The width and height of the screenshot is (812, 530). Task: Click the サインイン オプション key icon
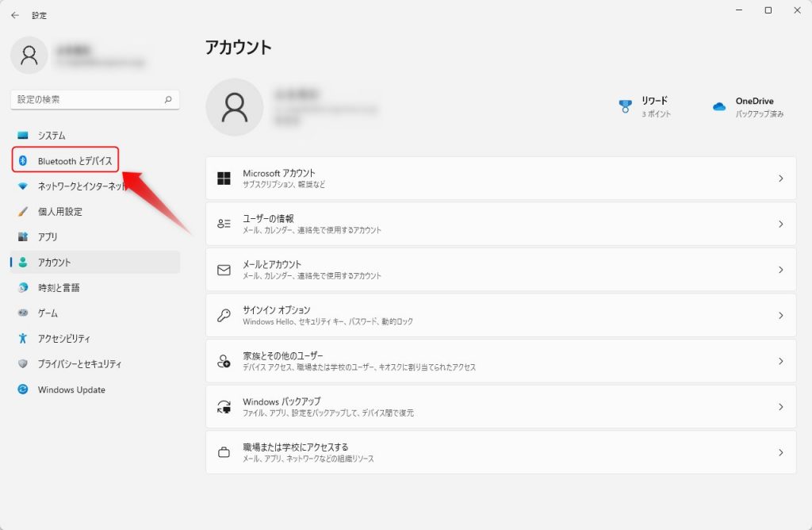click(x=224, y=316)
